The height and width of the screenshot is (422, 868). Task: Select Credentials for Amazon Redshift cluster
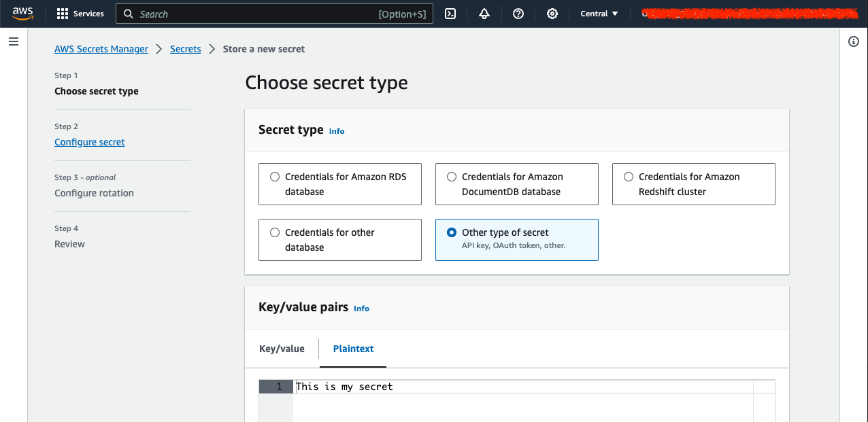click(x=694, y=184)
